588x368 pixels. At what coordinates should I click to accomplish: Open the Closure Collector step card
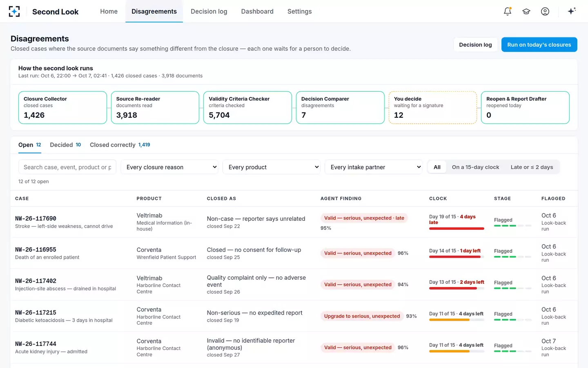pyautogui.click(x=62, y=108)
